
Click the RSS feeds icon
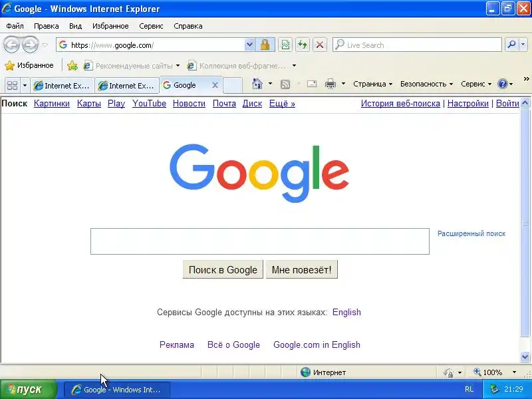(285, 84)
